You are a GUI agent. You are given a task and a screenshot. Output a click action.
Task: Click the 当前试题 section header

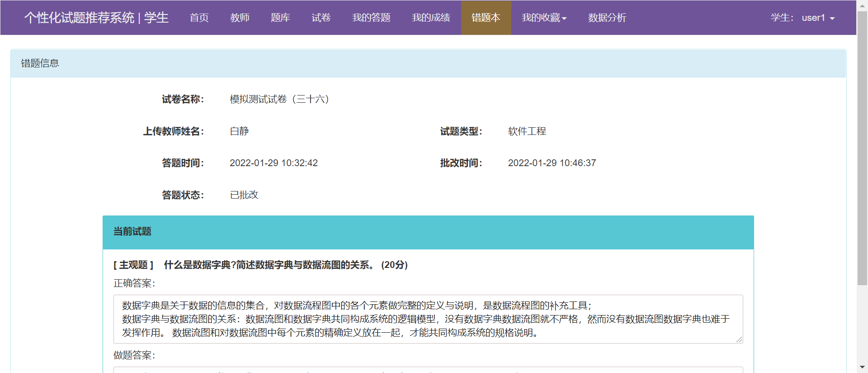[428, 232]
